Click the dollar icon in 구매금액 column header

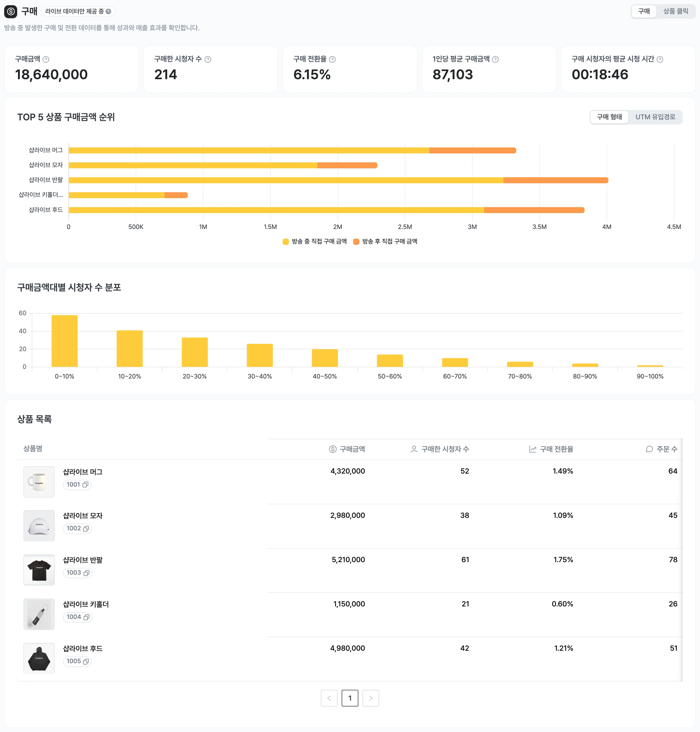point(333,449)
